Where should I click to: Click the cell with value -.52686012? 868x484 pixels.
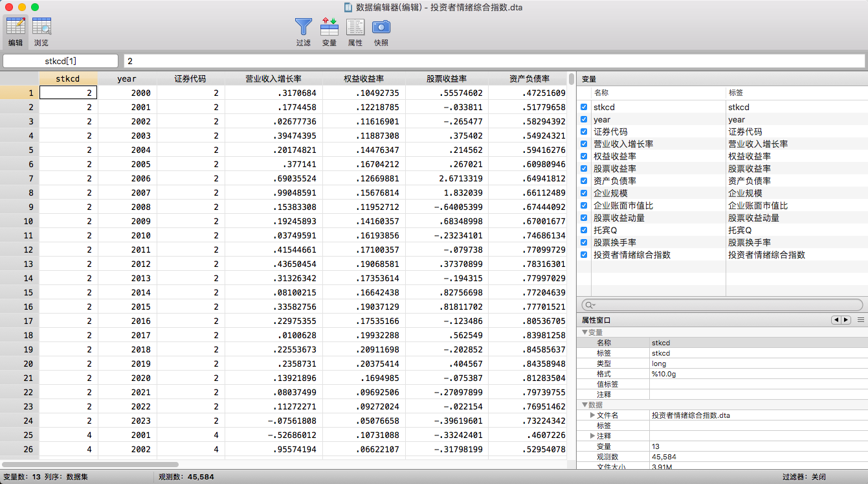(x=273, y=435)
